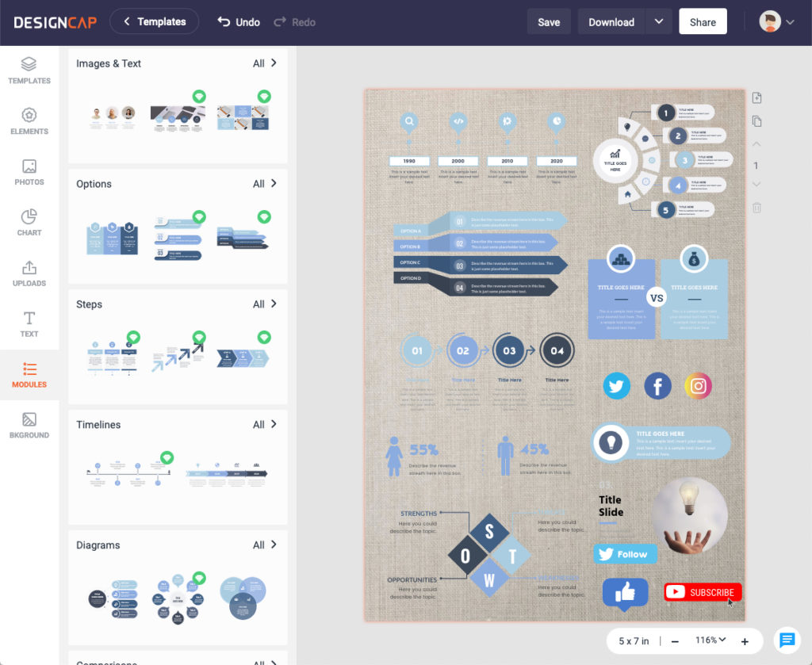Open the Photos sidebar tab
The width and height of the screenshot is (812, 665).
click(29, 172)
